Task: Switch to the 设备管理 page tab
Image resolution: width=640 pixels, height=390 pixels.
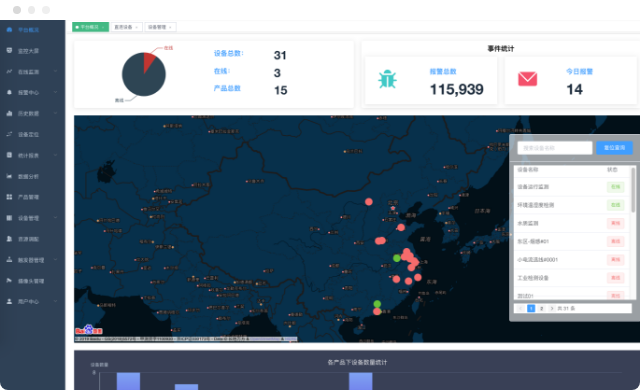Action: [160, 27]
